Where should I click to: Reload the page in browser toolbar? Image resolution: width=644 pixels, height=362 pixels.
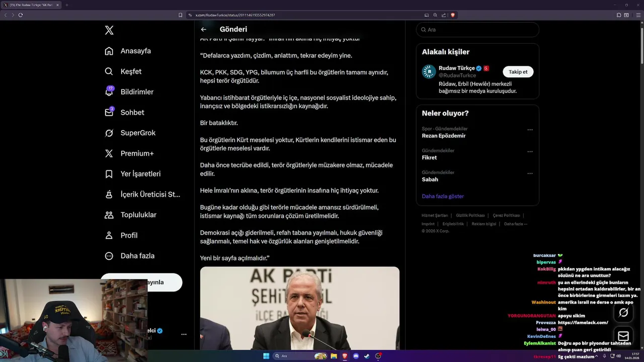tap(21, 15)
